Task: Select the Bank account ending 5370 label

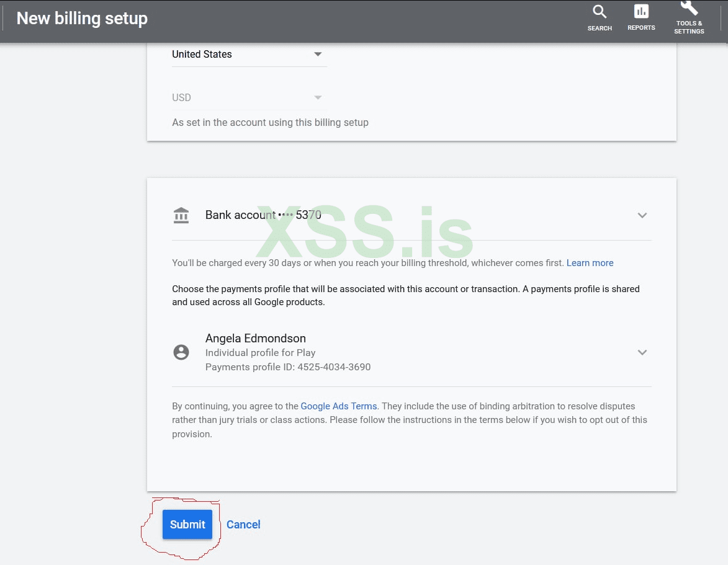Action: pos(263,215)
